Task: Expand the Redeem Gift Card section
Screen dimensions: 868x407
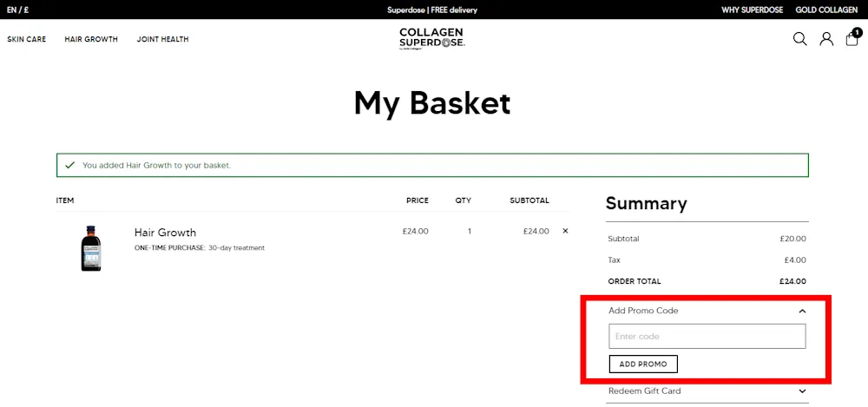Action: point(708,391)
